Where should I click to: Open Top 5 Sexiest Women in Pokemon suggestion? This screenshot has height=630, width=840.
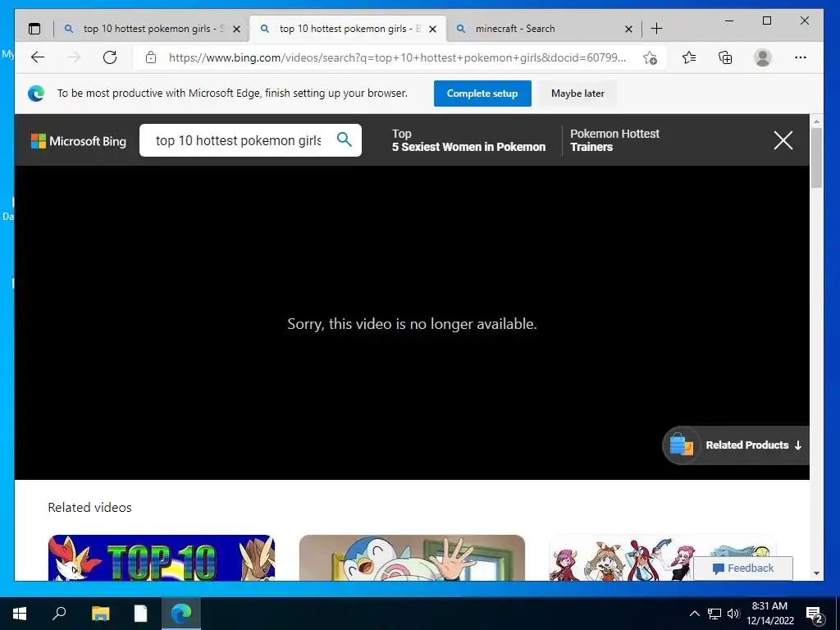point(468,140)
